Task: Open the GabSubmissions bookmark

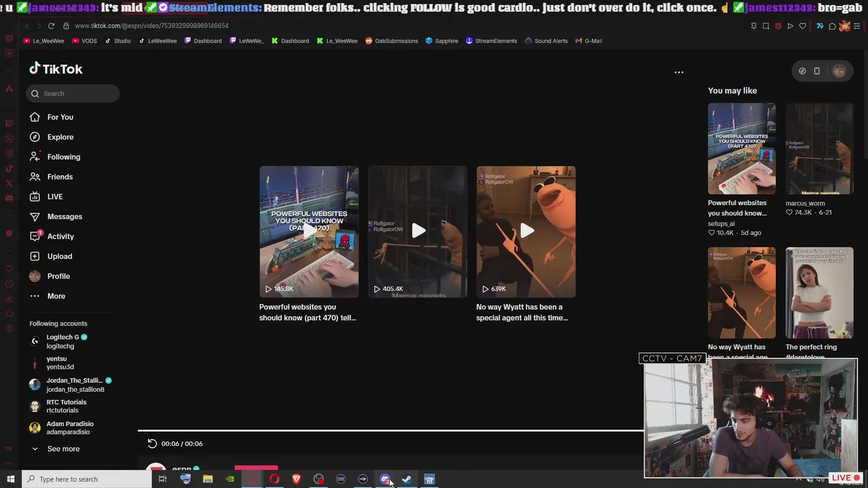Action: pos(391,41)
